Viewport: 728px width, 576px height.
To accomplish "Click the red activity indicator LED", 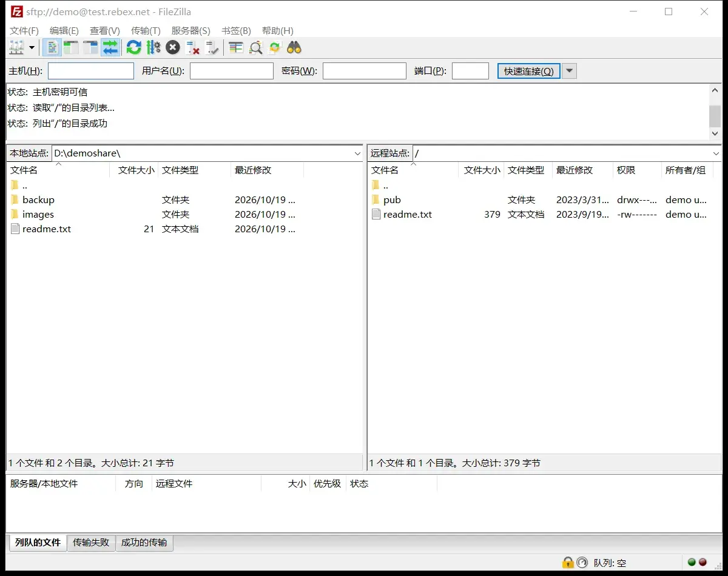I will pos(703,563).
